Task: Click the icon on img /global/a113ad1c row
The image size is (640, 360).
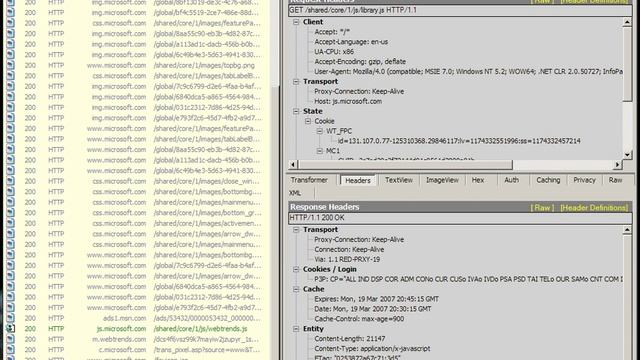Action: [10, 44]
